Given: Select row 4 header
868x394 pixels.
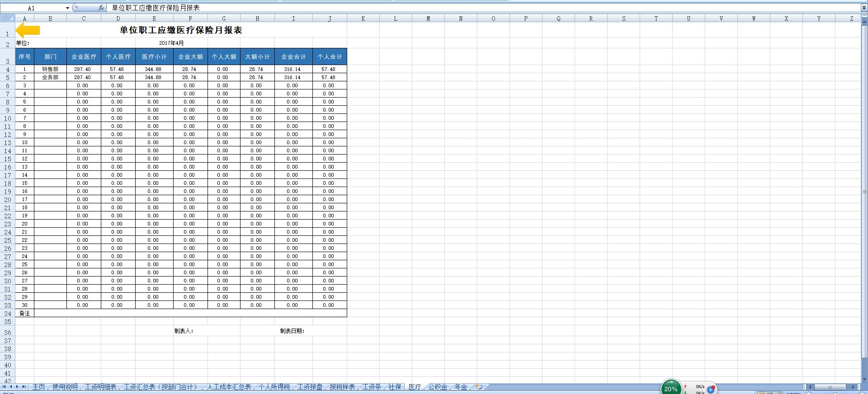Looking at the screenshot, I should tap(7, 69).
